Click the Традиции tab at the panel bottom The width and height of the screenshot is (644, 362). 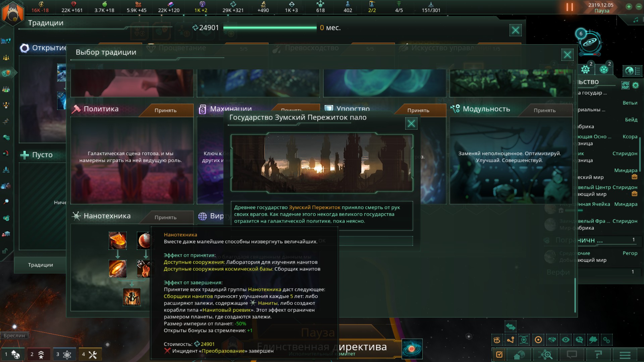(40, 265)
